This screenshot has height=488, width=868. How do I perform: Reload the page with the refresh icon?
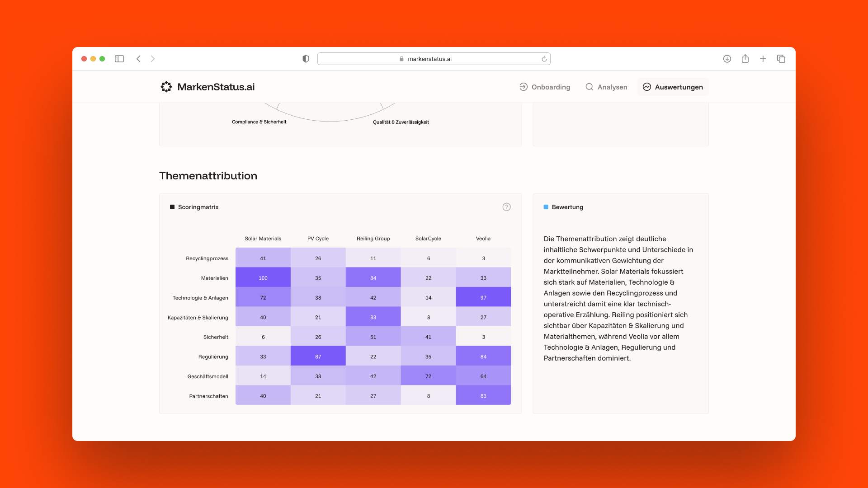pos(544,59)
